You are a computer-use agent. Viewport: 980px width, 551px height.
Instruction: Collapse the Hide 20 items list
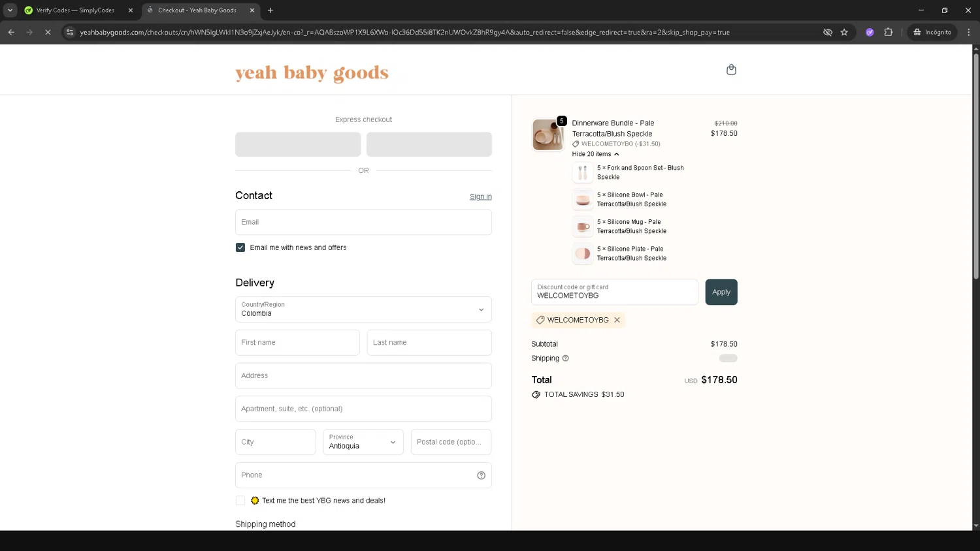pos(595,154)
